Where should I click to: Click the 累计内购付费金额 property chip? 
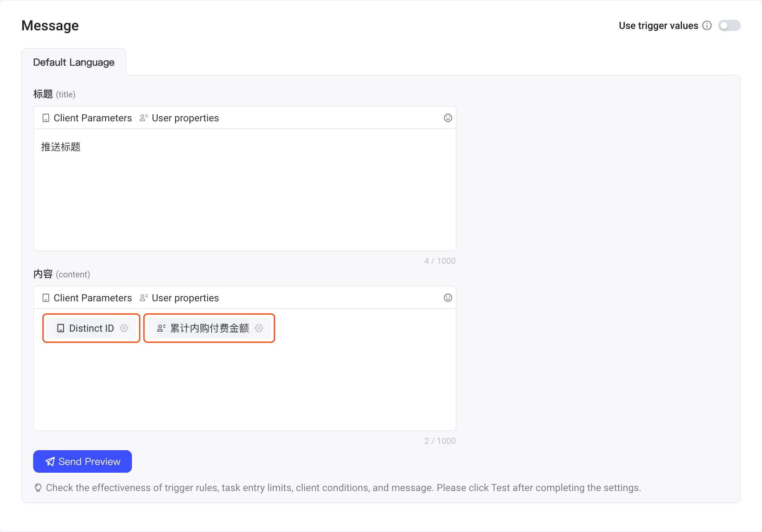click(x=209, y=328)
